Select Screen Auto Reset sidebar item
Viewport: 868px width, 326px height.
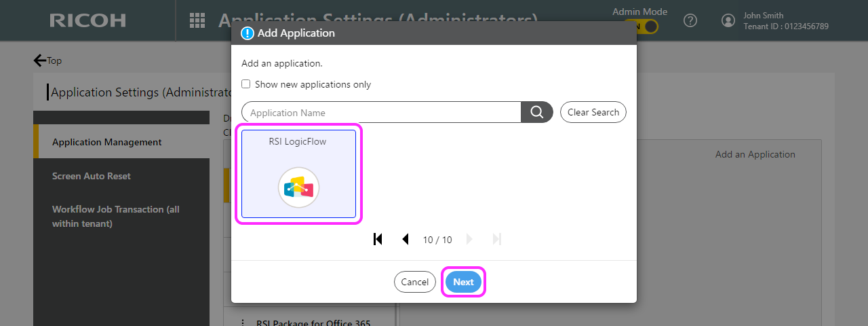[121, 176]
